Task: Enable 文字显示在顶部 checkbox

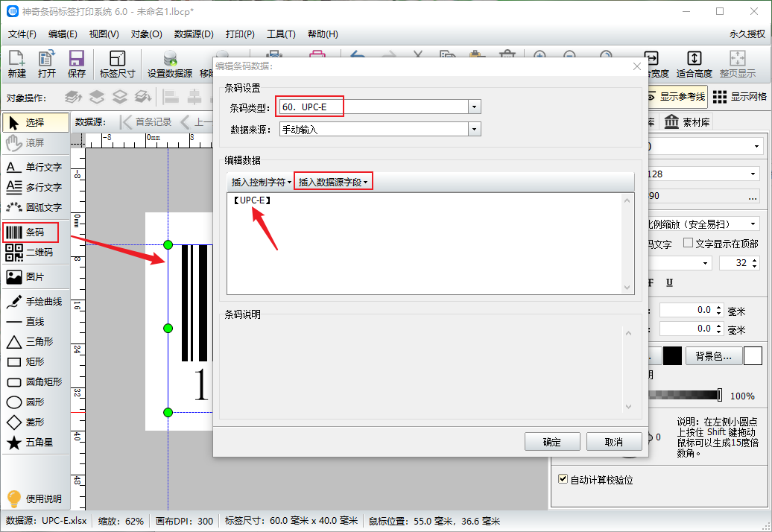Action: 688,244
